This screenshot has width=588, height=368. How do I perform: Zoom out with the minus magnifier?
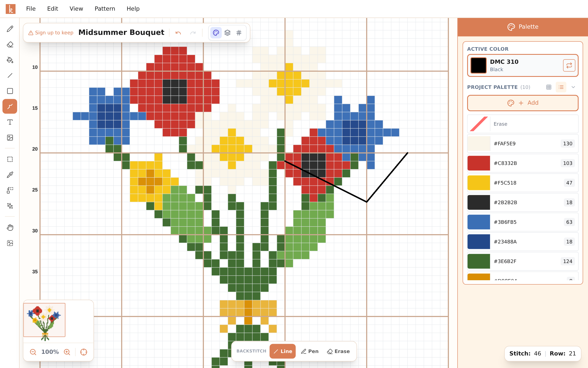33,352
